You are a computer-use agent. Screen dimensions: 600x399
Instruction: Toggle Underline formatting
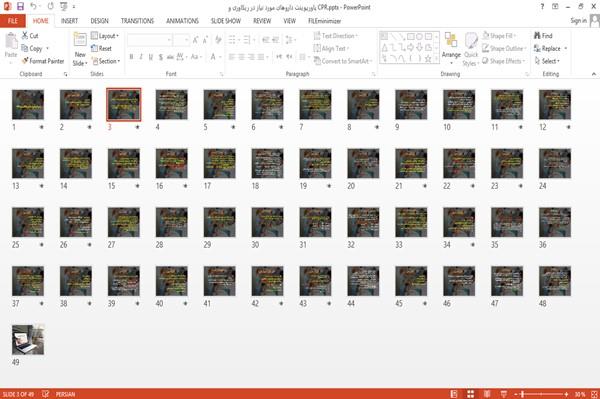click(150, 57)
